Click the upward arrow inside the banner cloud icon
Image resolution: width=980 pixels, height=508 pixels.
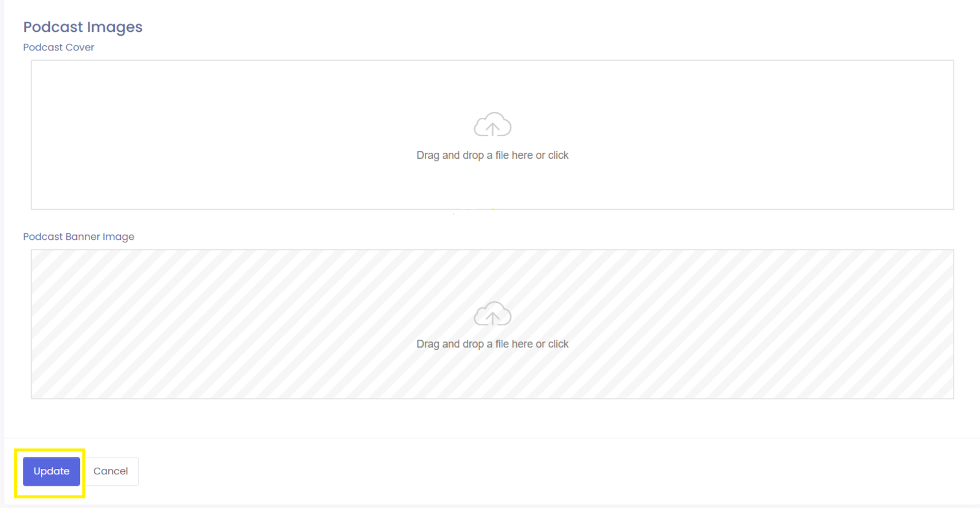pos(493,317)
